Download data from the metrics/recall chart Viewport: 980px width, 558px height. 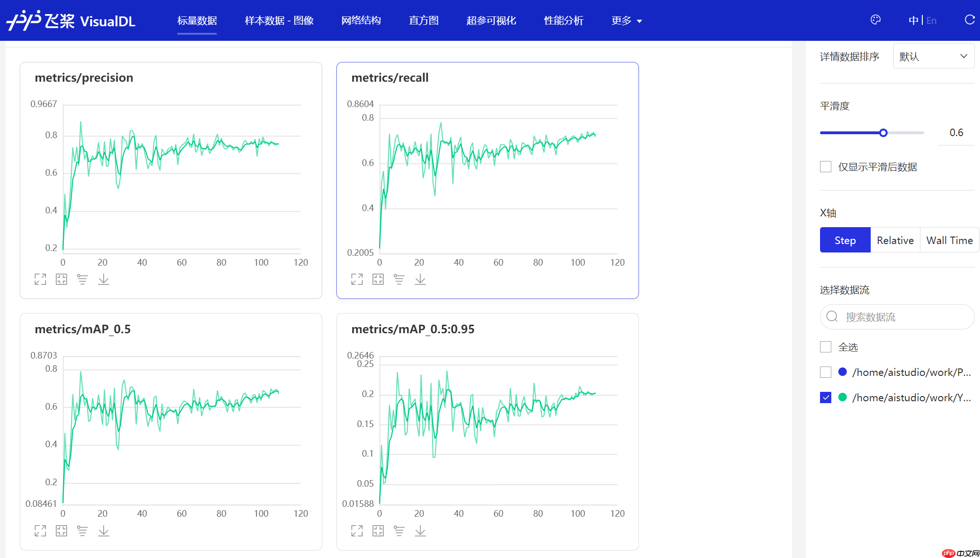click(420, 279)
